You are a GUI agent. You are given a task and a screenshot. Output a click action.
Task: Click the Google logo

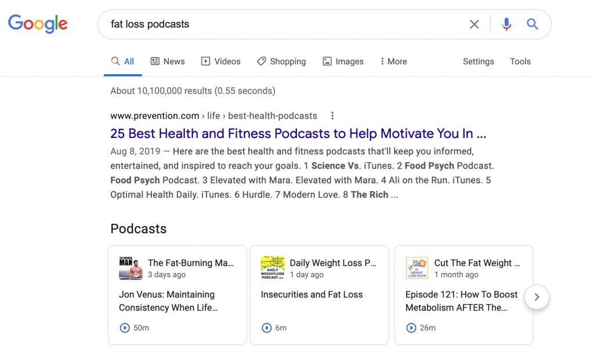38,23
